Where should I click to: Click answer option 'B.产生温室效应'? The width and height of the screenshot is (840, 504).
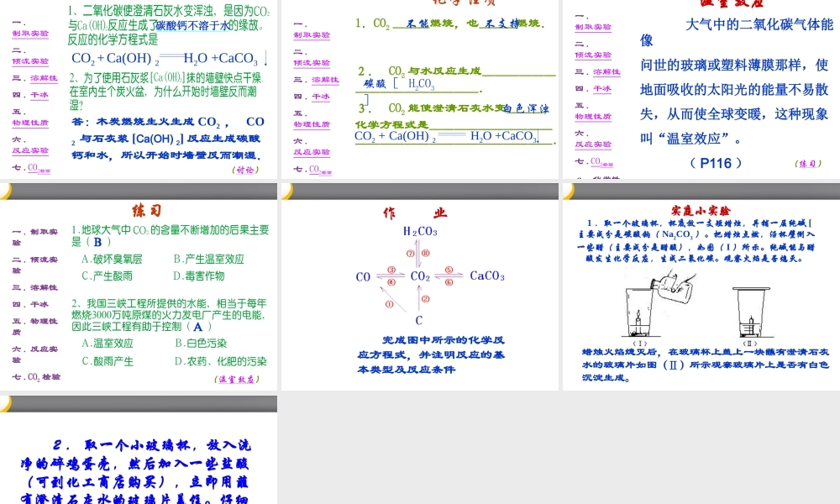tap(209, 260)
